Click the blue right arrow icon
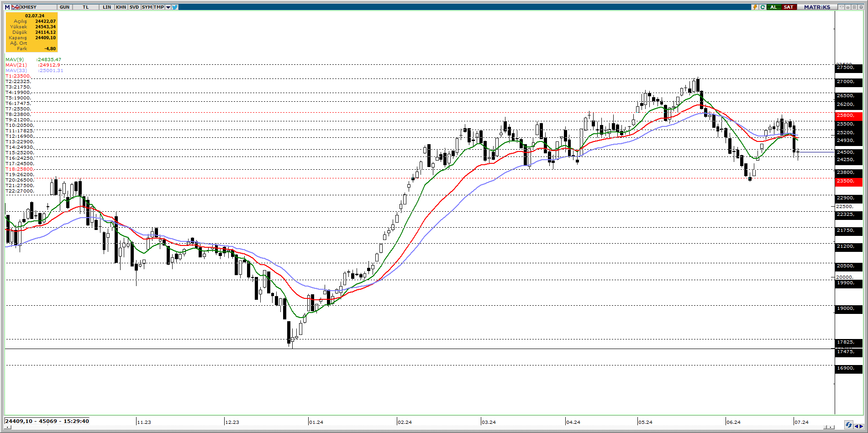This screenshot has height=433, width=868. tap(862, 426)
